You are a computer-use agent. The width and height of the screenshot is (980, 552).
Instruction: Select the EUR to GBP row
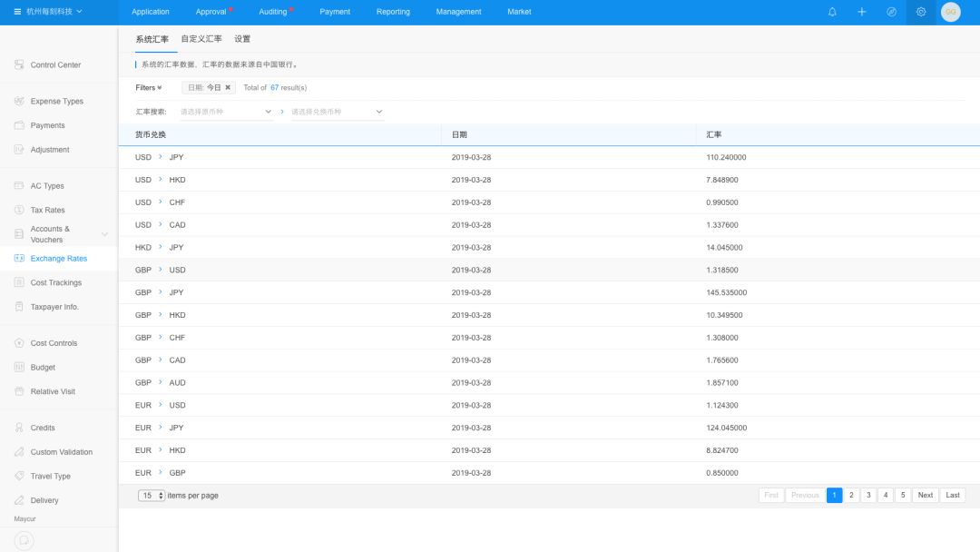(549, 473)
